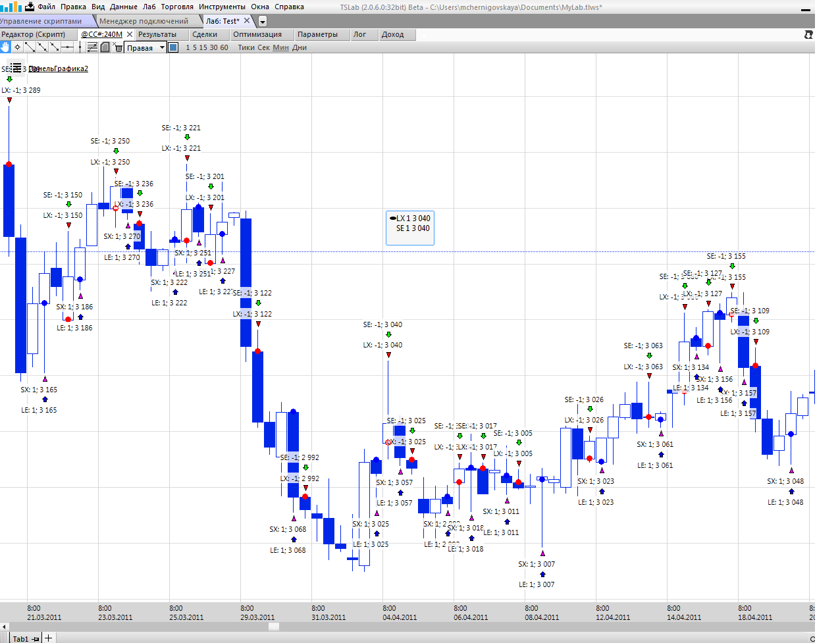The width and height of the screenshot is (840, 643).
Task: Click the 04.04.2011 date axis label
Action: point(400,617)
